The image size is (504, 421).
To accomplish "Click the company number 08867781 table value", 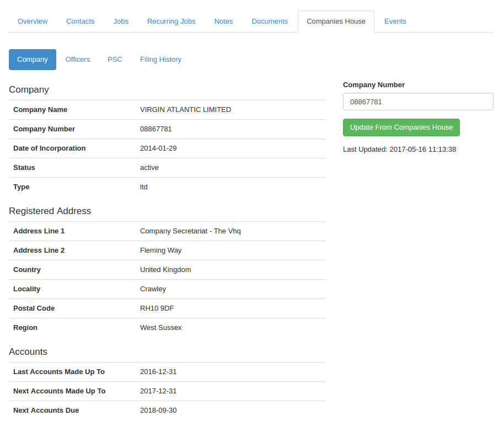I will [x=156, y=129].
